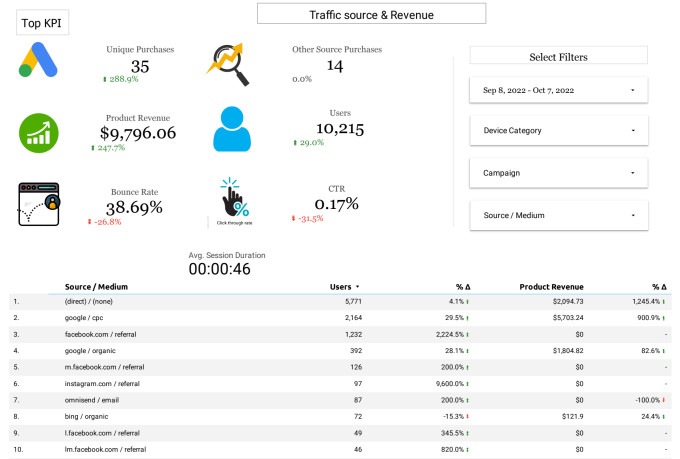Image resolution: width=680 pixels, height=459 pixels.
Task: Click the 2,224.5% users change cell
Action: [452, 334]
